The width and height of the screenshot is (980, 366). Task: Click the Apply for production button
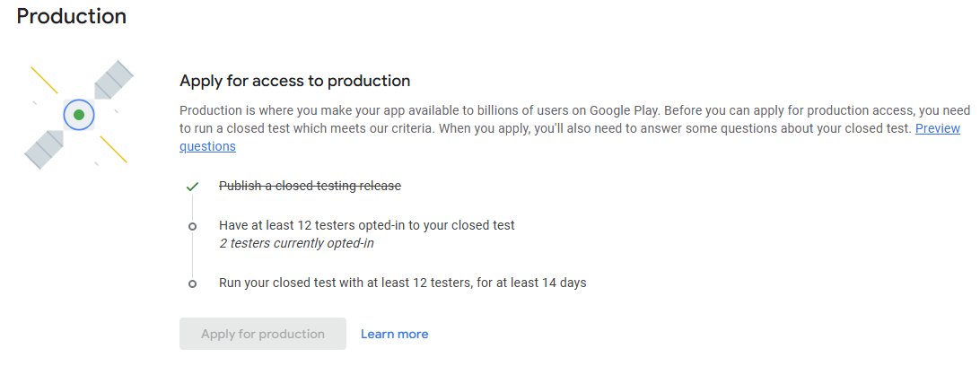coord(262,334)
